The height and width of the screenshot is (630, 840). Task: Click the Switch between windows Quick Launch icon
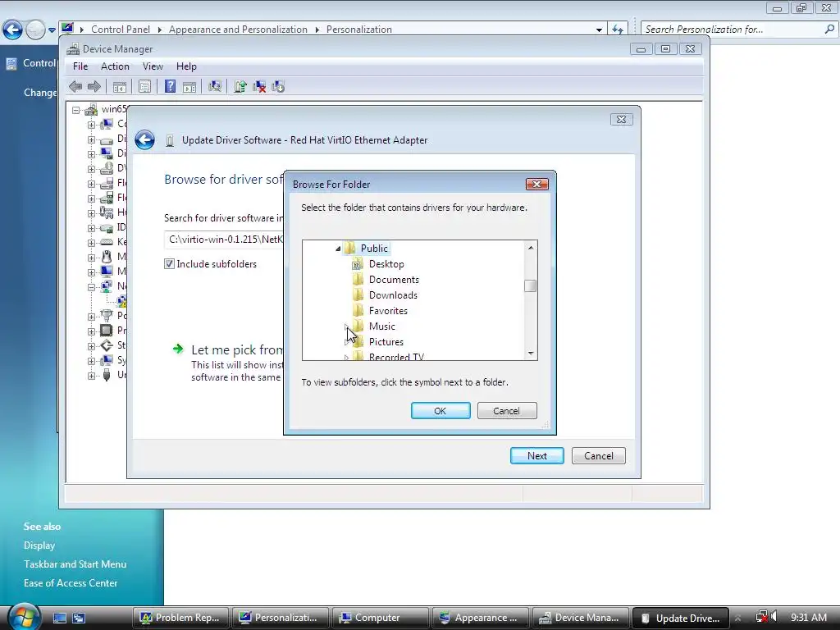pyautogui.click(x=79, y=619)
